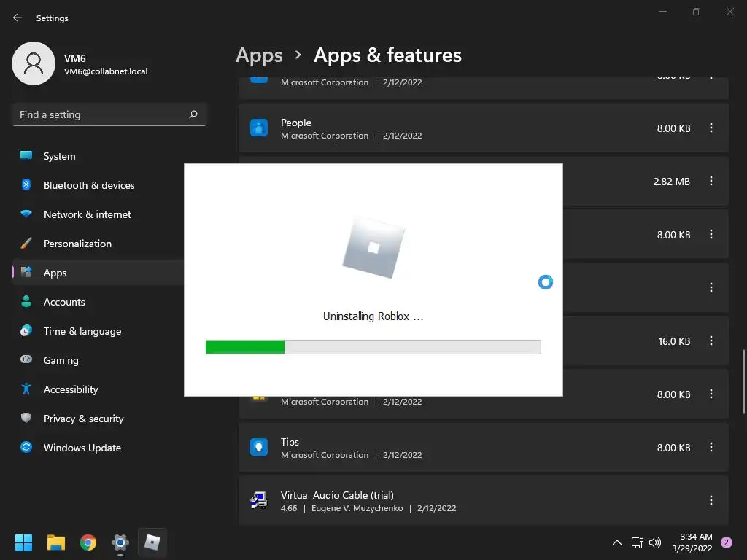Focus the Find a setting search field
Screen dimensions: 747x560
tap(109, 114)
